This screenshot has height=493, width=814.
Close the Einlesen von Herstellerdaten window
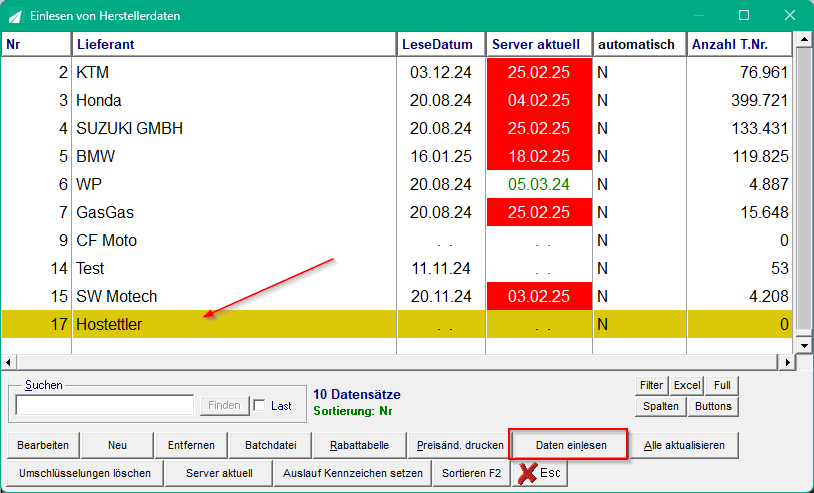point(790,16)
